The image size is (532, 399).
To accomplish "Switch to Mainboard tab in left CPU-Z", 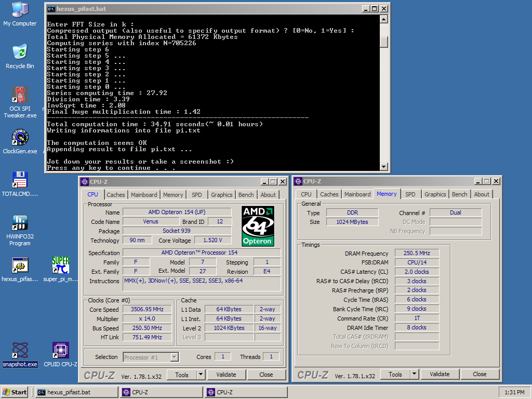I will (x=144, y=195).
